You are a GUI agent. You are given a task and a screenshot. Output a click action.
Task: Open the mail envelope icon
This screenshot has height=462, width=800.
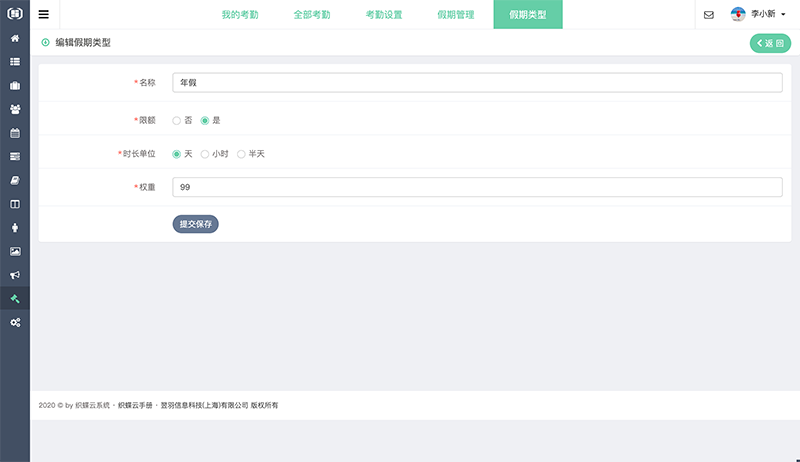click(x=709, y=15)
